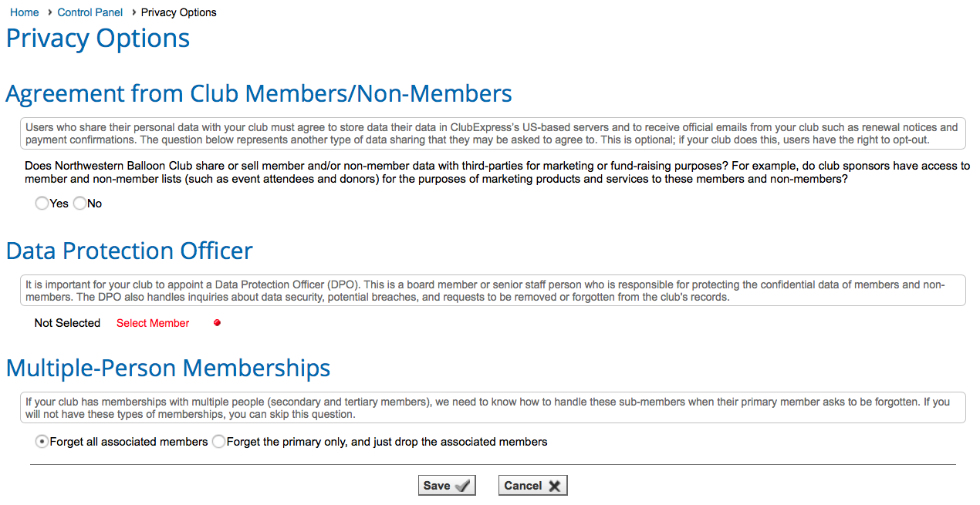Open Control Panel from the breadcrumb

(90, 12)
